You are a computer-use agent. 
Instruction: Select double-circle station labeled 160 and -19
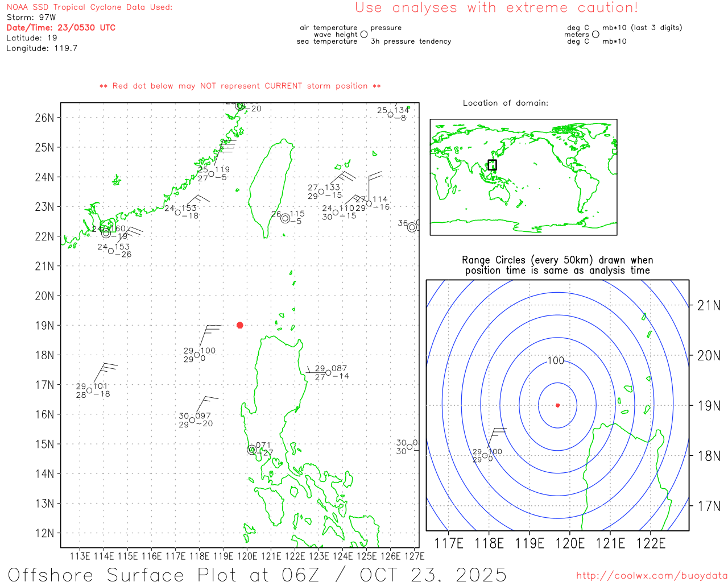click(106, 233)
